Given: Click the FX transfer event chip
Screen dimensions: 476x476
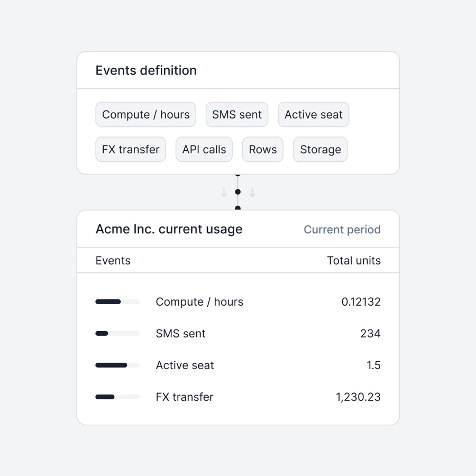Looking at the screenshot, I should tap(131, 150).
